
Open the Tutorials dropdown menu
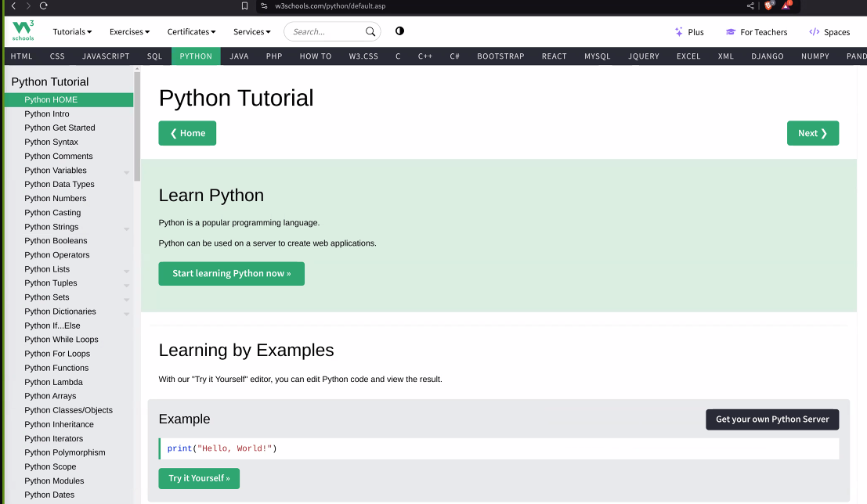point(72,31)
